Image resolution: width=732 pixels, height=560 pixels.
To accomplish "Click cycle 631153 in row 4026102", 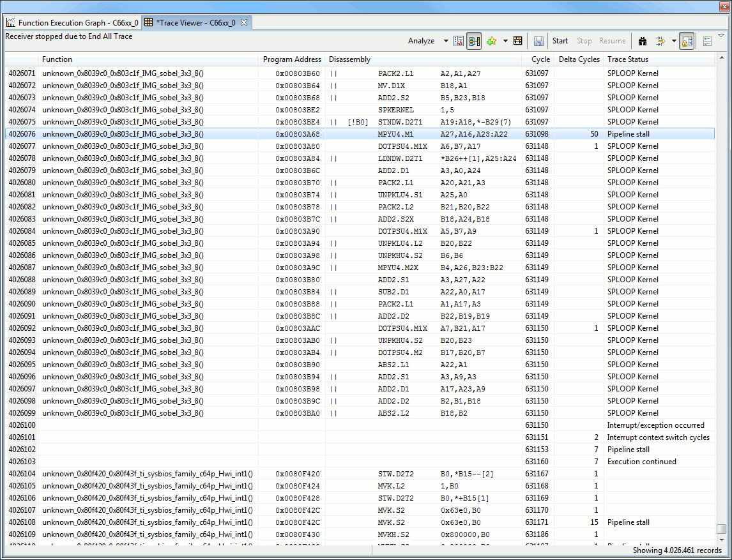I will 537,450.
